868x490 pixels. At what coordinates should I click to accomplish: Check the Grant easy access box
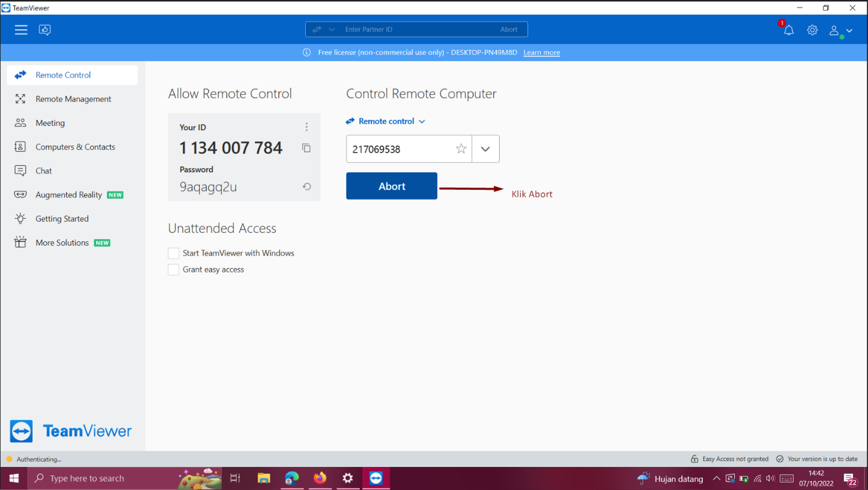[174, 269]
